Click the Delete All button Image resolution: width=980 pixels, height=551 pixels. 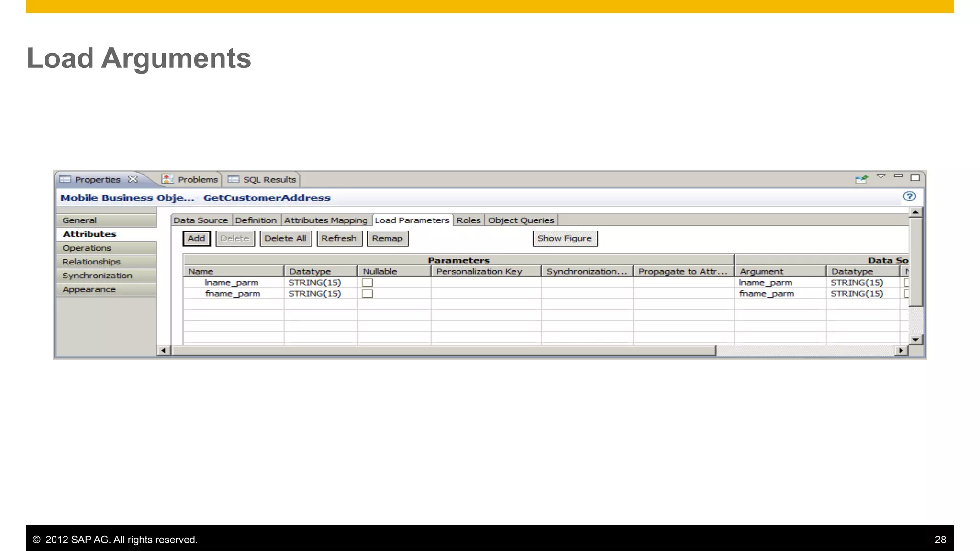[285, 238]
